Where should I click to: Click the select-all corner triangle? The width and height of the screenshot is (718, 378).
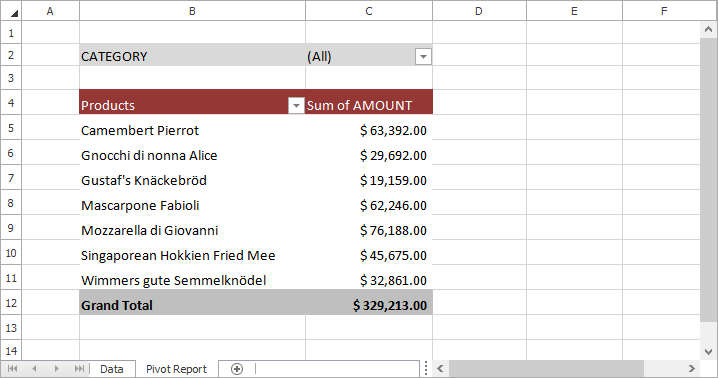pyautogui.click(x=11, y=11)
